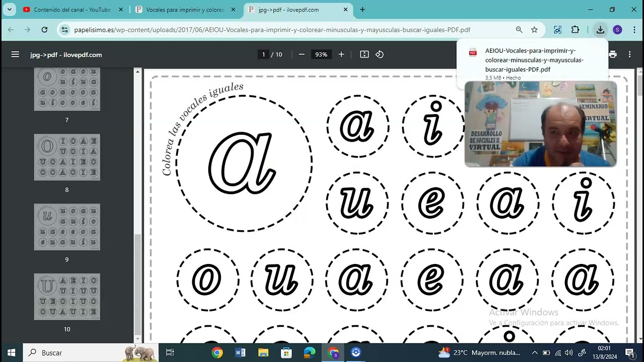Click the letter e beside u in second row
Viewport: 644px width, 362px height.
pyautogui.click(x=432, y=203)
